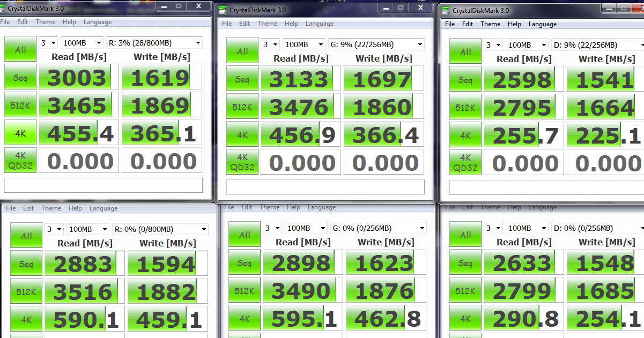The width and height of the screenshot is (644, 338).
Task: Run the Seq test in the G: 9% window
Action: [242, 79]
